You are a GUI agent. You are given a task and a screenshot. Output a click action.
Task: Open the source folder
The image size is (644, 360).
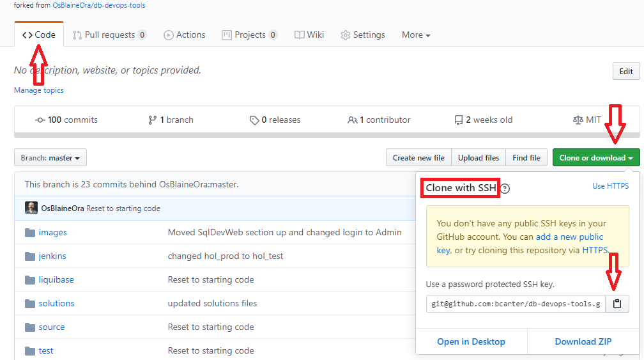(52, 327)
